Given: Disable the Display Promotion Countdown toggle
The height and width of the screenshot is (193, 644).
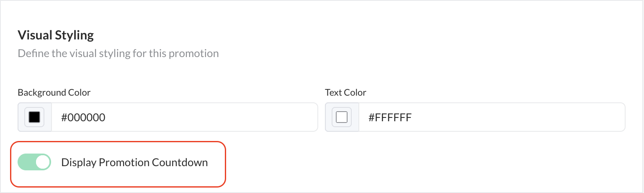Looking at the screenshot, I should [x=34, y=162].
